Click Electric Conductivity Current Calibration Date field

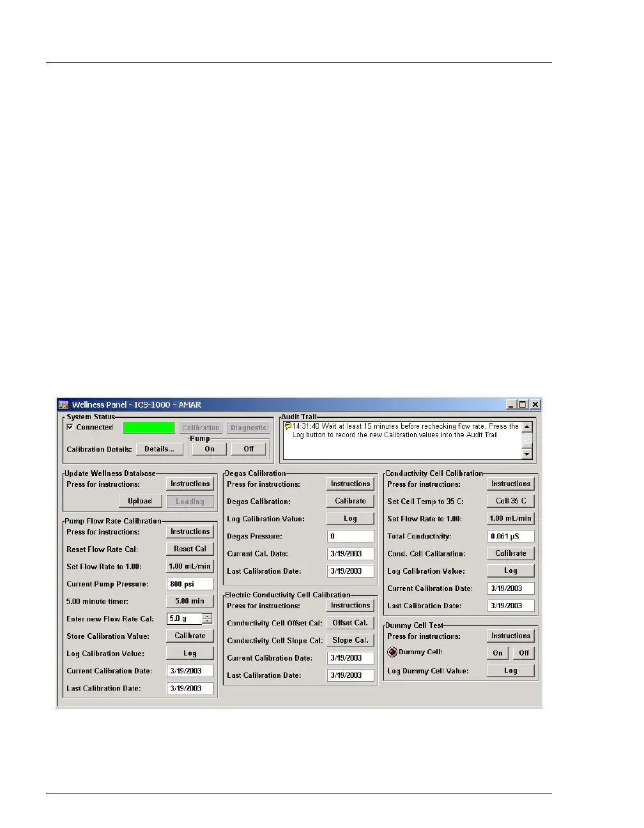click(x=351, y=658)
